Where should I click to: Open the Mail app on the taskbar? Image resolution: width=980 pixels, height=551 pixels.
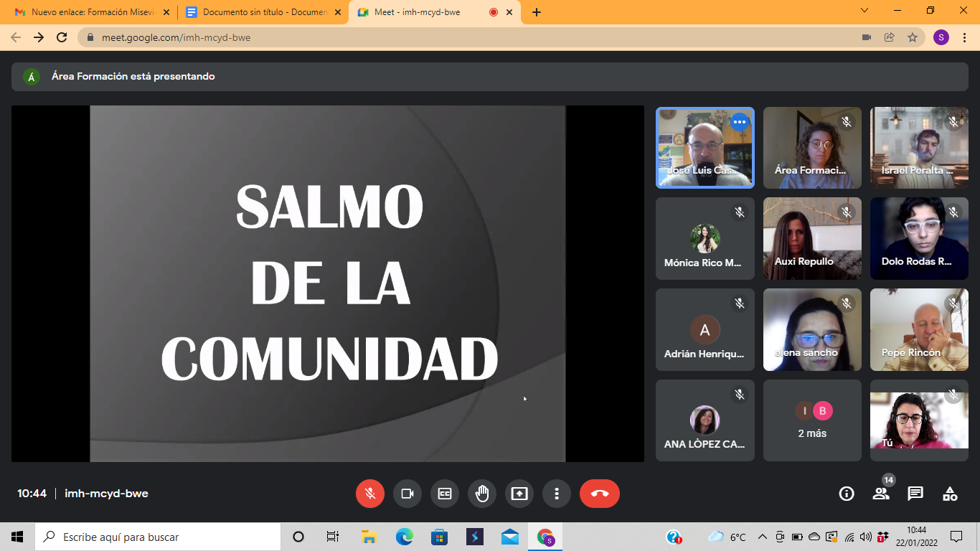coord(510,537)
